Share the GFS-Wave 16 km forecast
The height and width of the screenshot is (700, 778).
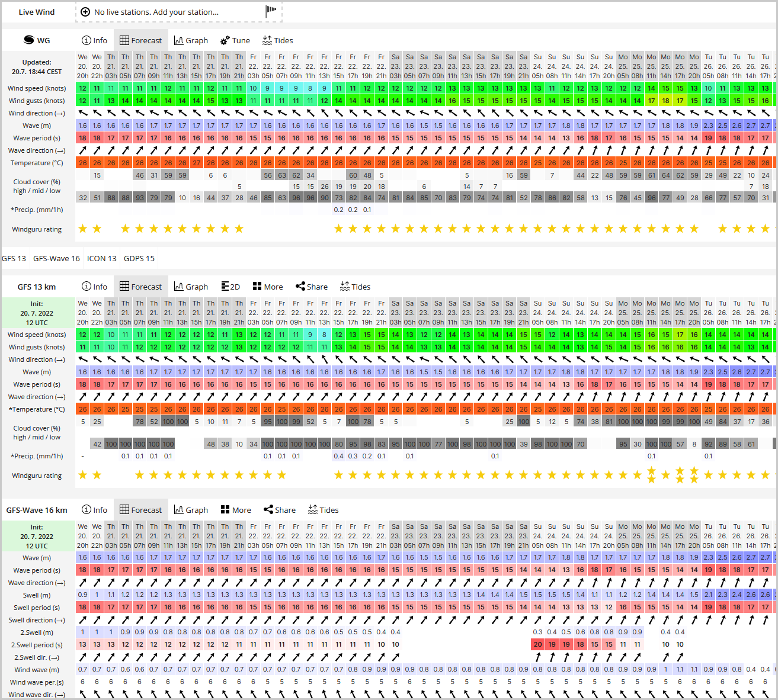pos(279,510)
